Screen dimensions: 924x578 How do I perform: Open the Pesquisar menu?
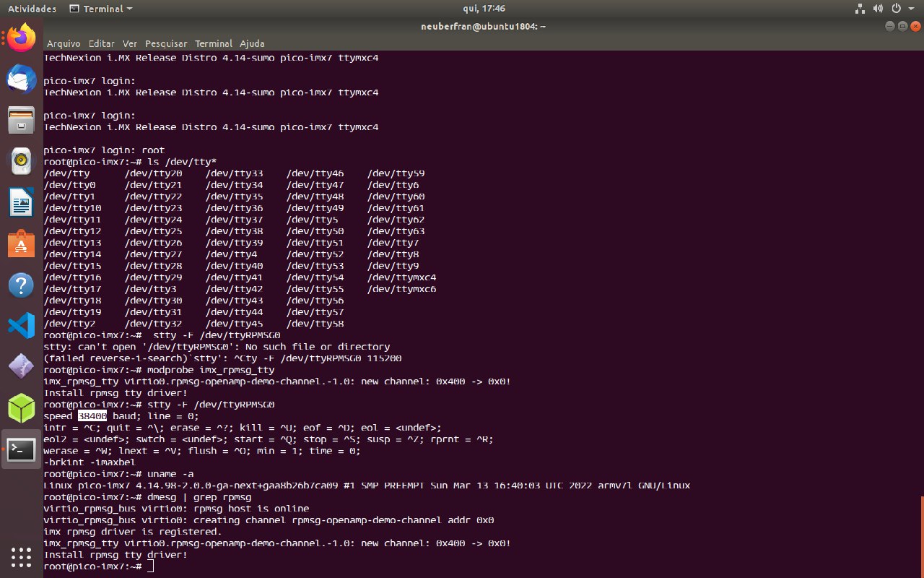[166, 43]
